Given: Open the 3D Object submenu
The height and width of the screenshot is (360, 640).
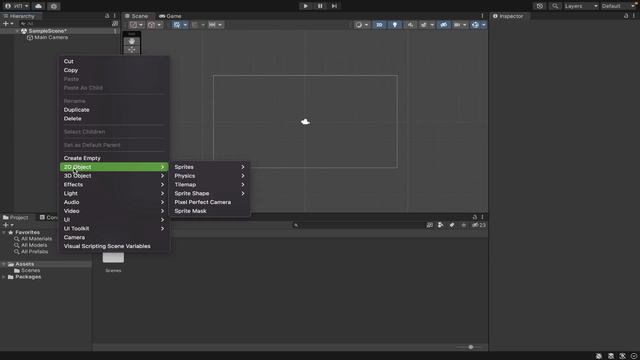Looking at the screenshot, I should tap(114, 176).
